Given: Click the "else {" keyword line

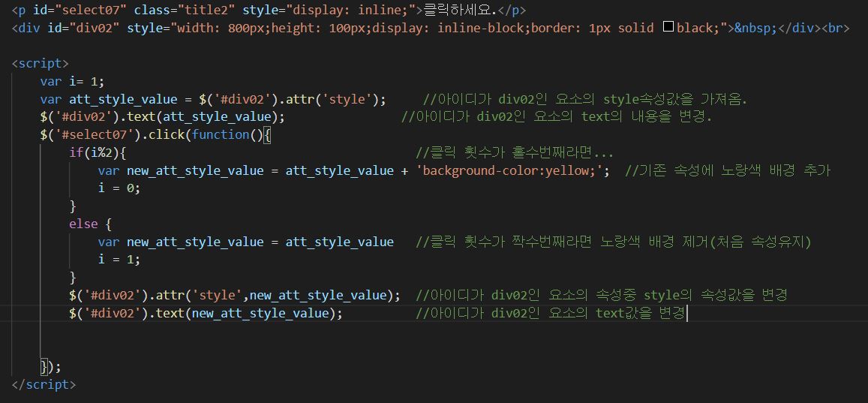Looking at the screenshot, I should click(91, 224).
